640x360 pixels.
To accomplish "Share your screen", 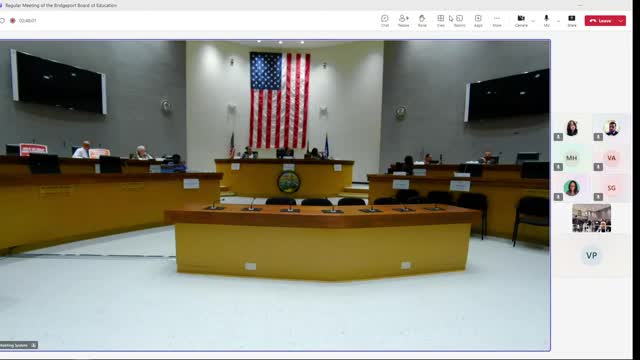I will [x=572, y=21].
